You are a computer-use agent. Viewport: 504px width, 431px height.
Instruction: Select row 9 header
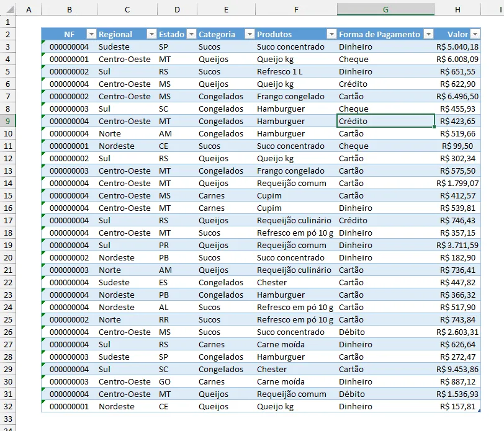click(7, 121)
